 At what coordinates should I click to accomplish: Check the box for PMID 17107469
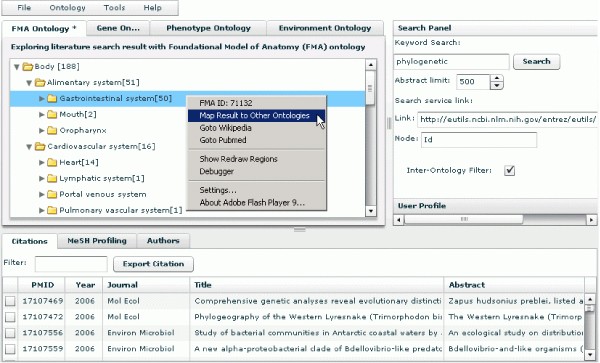(x=10, y=301)
